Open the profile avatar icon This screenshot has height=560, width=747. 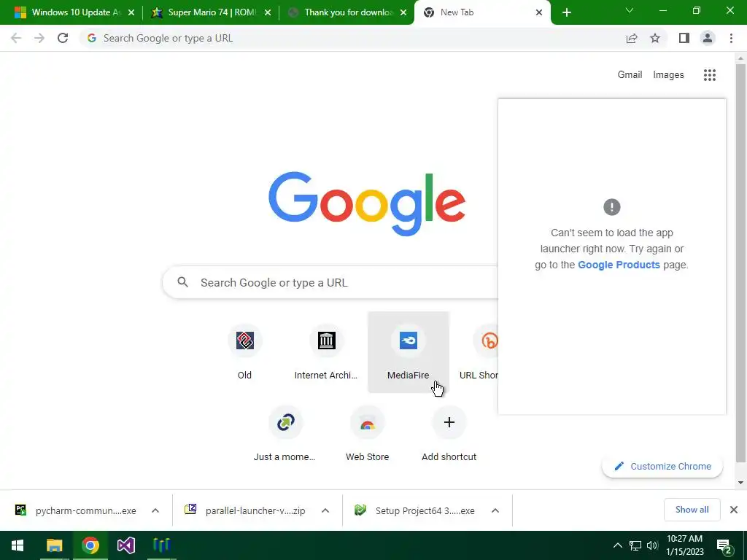[x=708, y=38]
